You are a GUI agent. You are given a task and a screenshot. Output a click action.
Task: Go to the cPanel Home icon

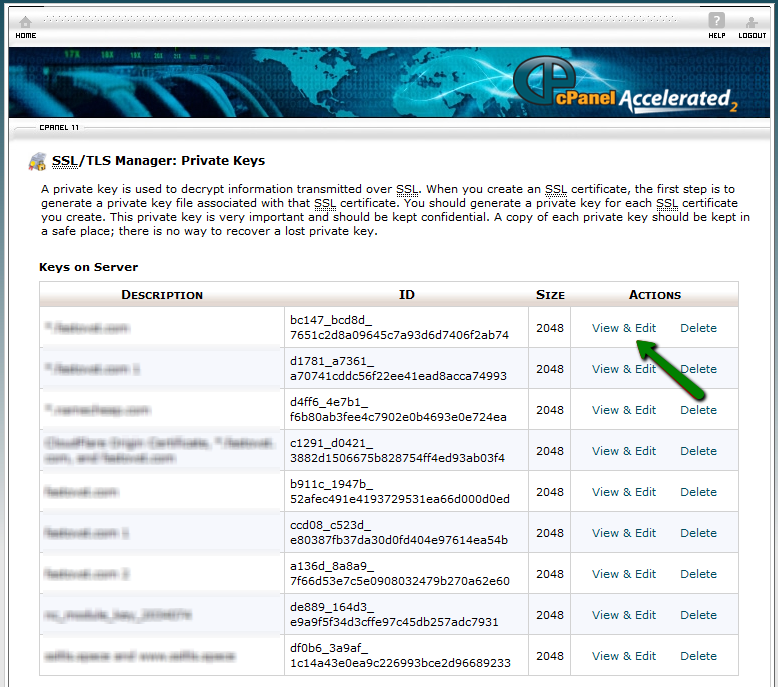tap(25, 24)
